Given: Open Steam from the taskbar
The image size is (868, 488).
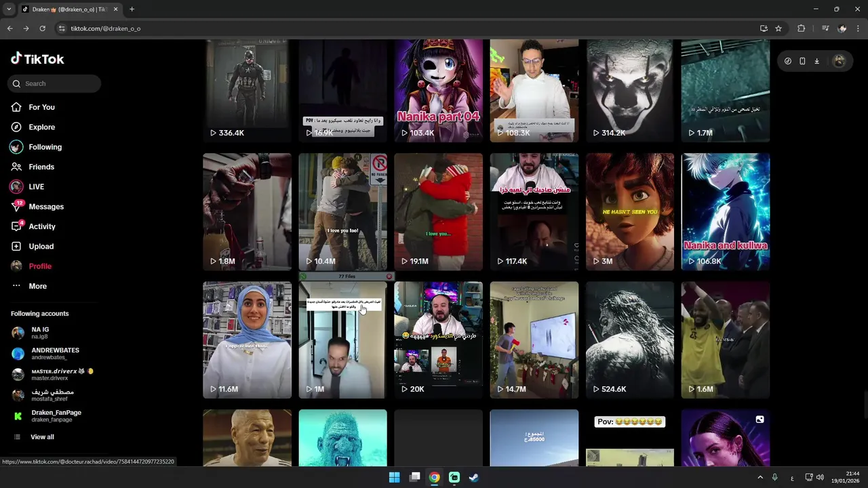Looking at the screenshot, I should 474,477.
